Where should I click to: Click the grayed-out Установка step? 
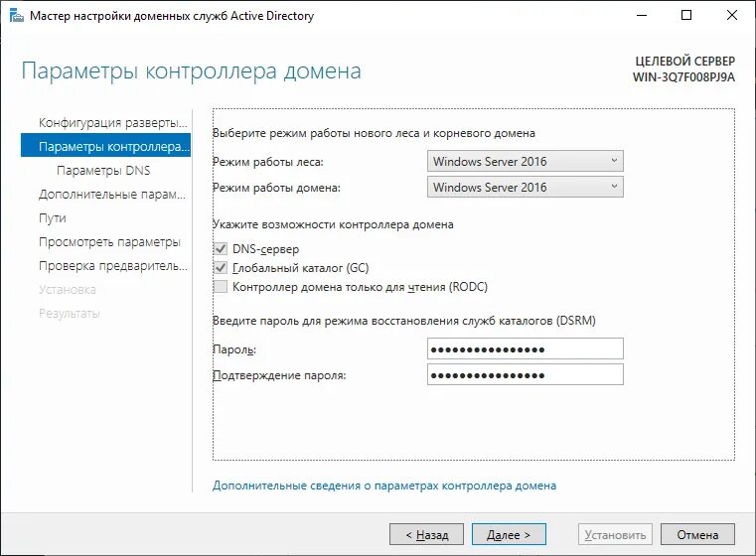click(67, 290)
